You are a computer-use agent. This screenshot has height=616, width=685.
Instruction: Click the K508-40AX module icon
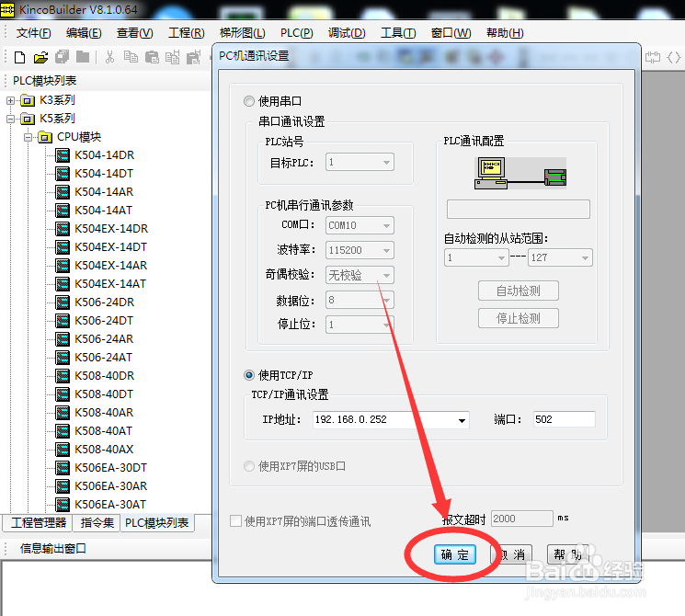63,450
